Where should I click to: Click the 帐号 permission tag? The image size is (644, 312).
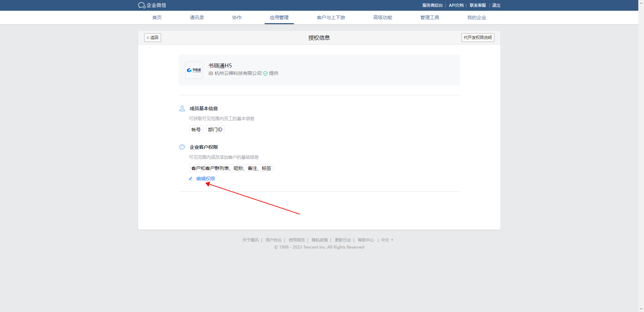click(x=196, y=130)
